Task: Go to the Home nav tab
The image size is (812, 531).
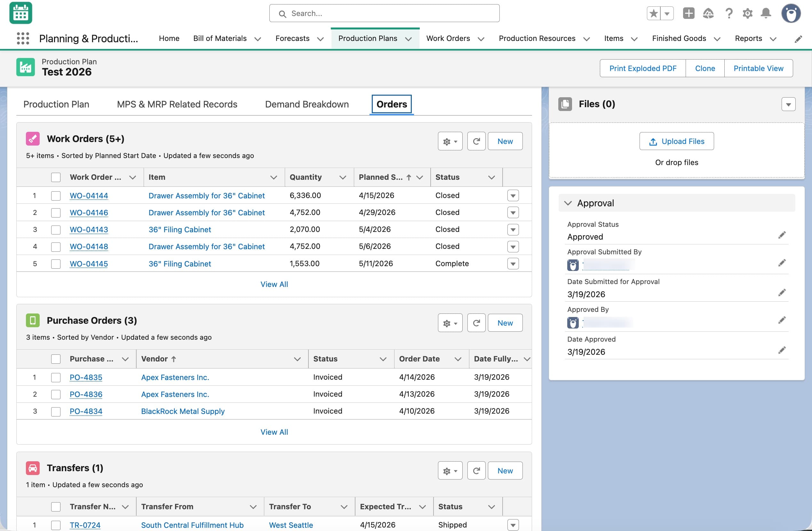Action: click(169, 38)
